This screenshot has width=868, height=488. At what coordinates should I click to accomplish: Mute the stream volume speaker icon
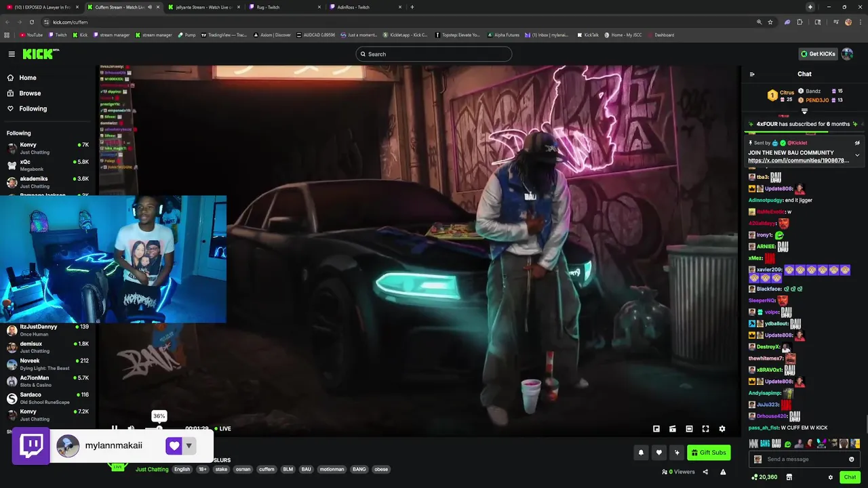click(131, 428)
